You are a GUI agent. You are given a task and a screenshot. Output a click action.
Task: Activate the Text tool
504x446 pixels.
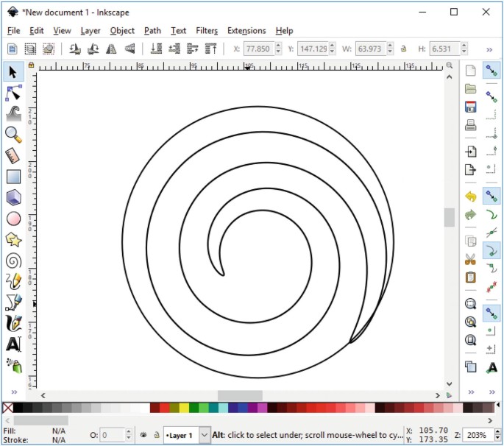(13, 344)
